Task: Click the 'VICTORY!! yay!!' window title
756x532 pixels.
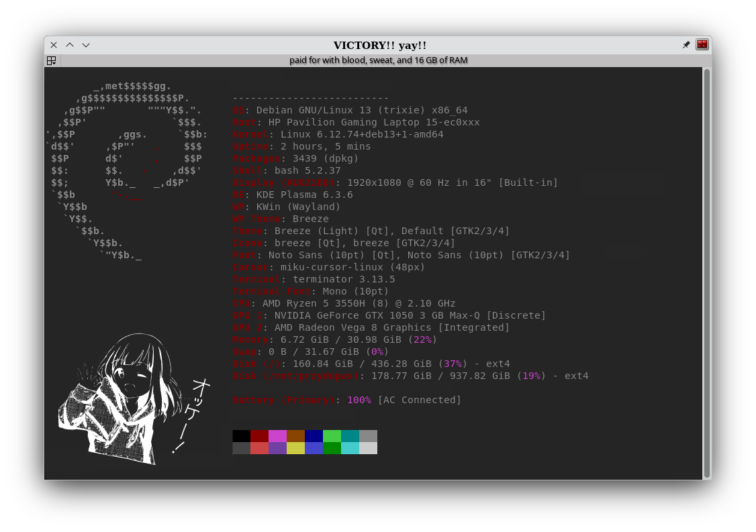Action: (379, 45)
